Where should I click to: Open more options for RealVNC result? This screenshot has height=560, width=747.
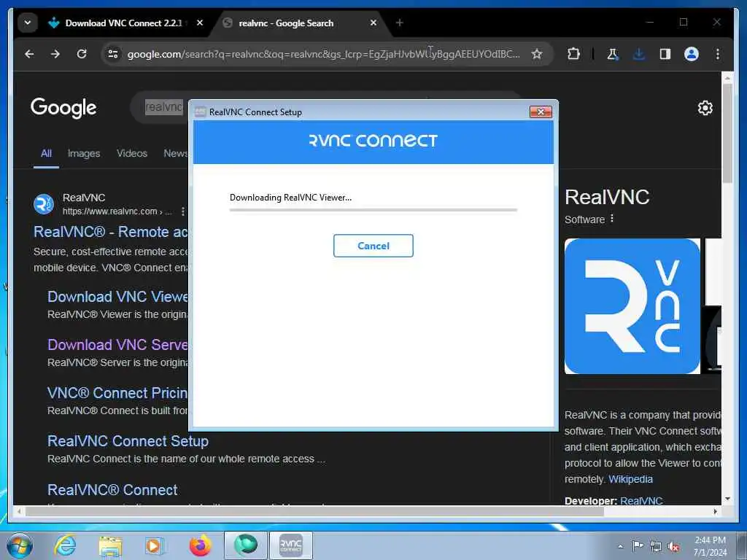tap(183, 211)
